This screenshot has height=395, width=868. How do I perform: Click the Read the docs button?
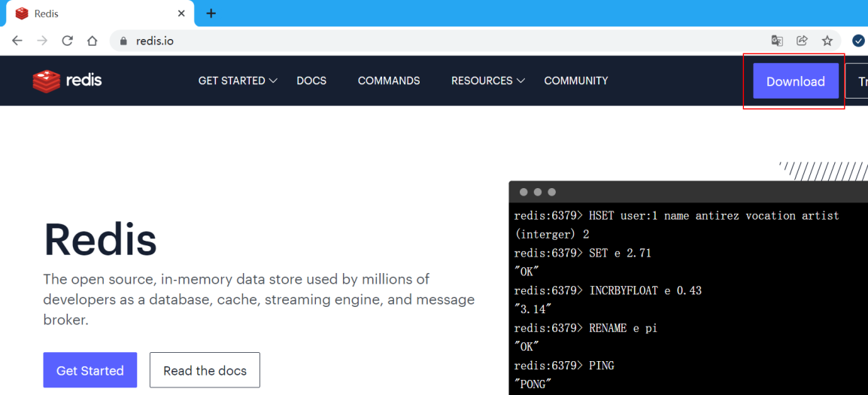pyautogui.click(x=205, y=370)
